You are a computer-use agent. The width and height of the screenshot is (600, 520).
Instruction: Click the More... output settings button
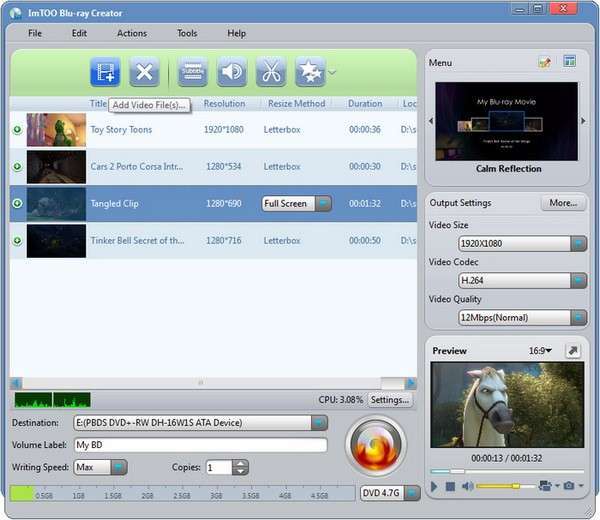563,203
